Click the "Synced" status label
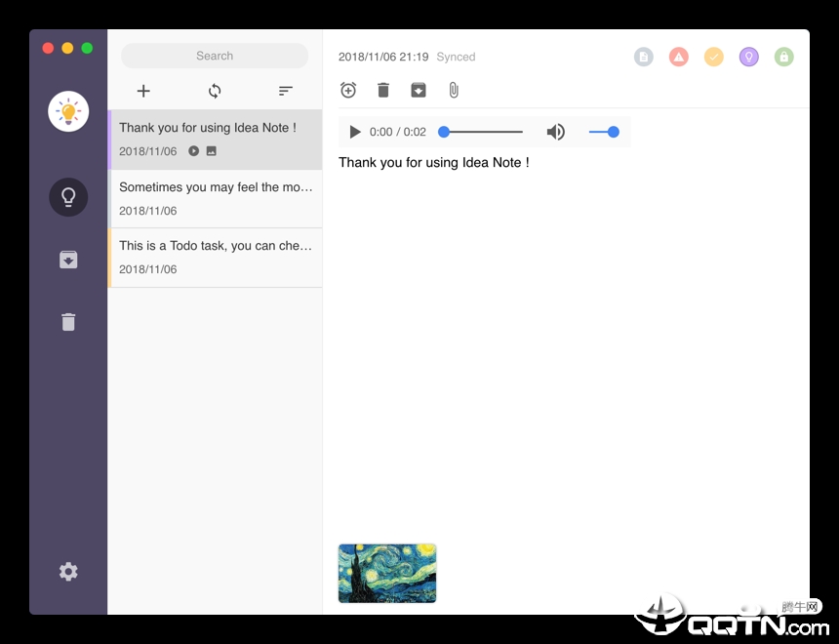Image resolution: width=839 pixels, height=644 pixels. (456, 57)
